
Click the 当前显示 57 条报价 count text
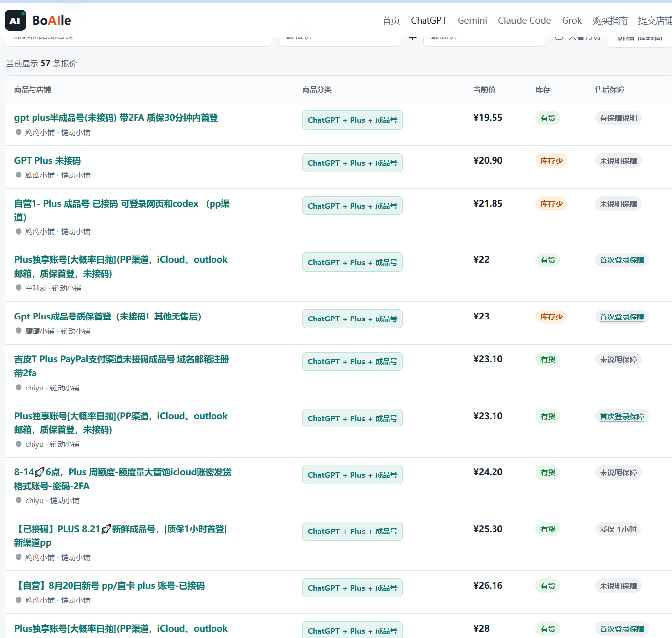pyautogui.click(x=41, y=63)
